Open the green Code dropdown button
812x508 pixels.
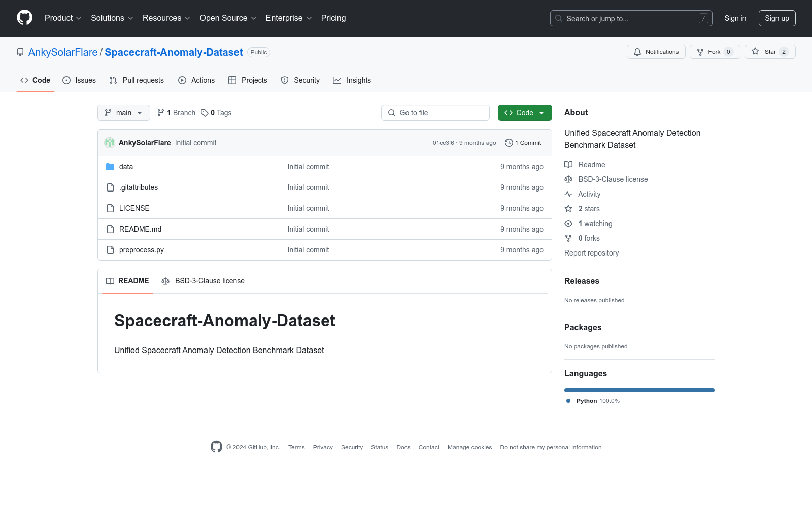click(x=525, y=113)
